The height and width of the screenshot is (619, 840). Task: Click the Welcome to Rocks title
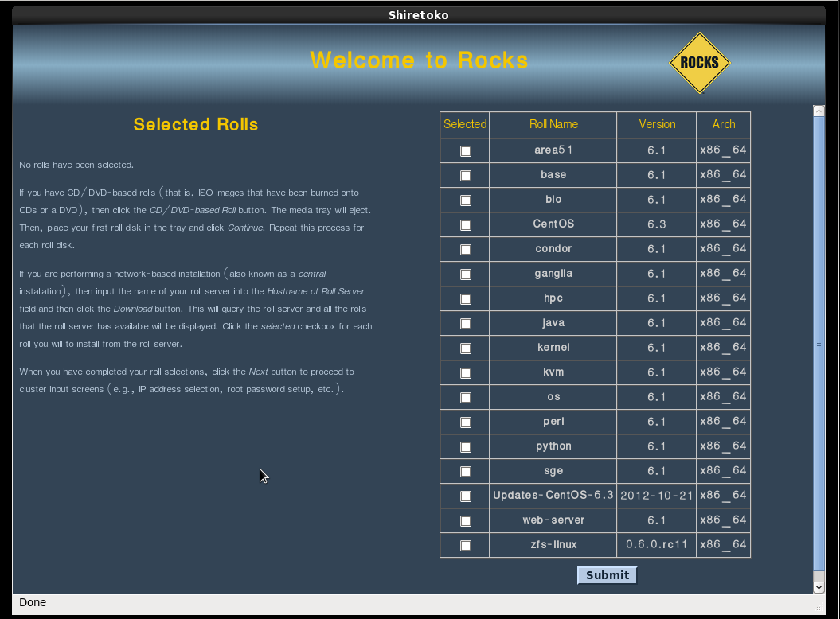(419, 60)
